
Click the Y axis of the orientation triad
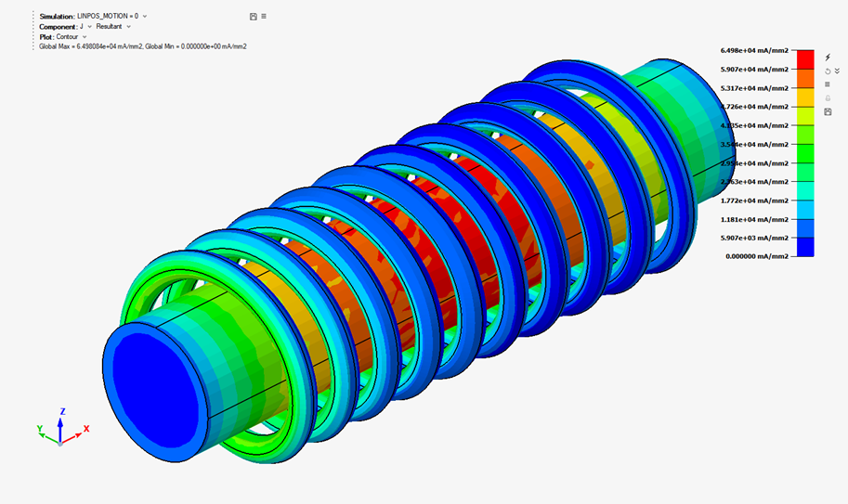(47, 435)
